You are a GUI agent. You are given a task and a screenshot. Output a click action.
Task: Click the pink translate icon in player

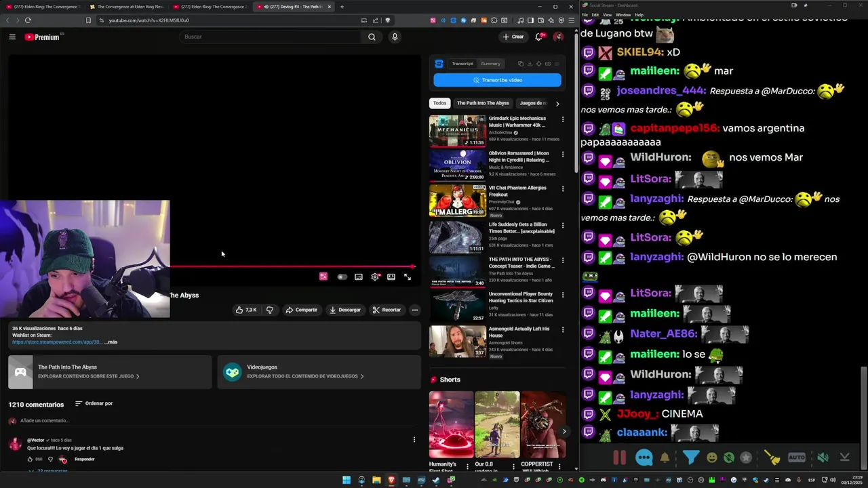pyautogui.click(x=323, y=277)
